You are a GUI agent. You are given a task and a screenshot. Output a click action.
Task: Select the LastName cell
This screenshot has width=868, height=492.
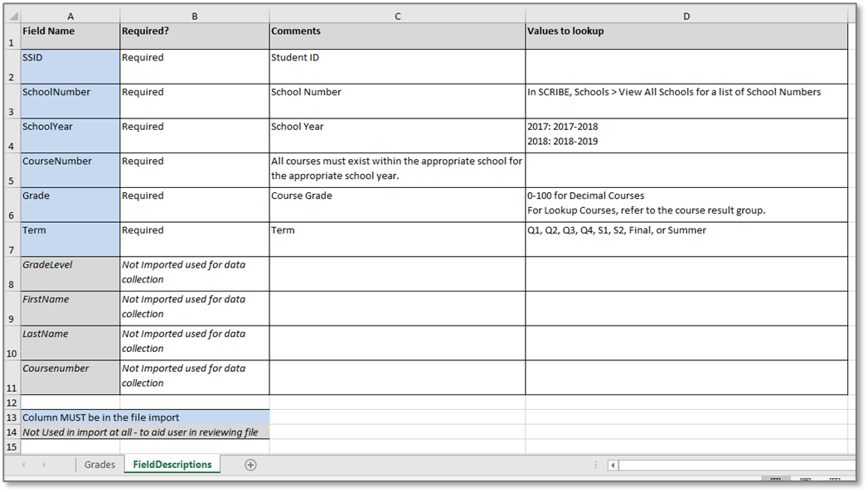click(x=70, y=343)
